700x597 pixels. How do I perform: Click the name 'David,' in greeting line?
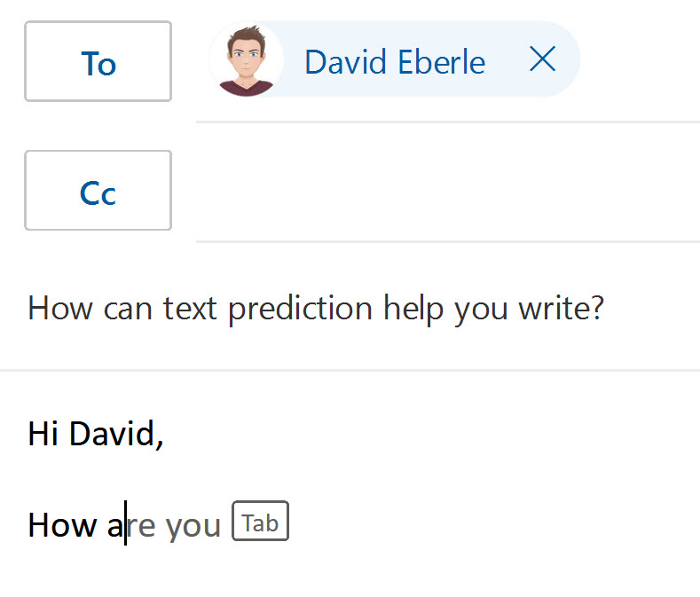115,434
